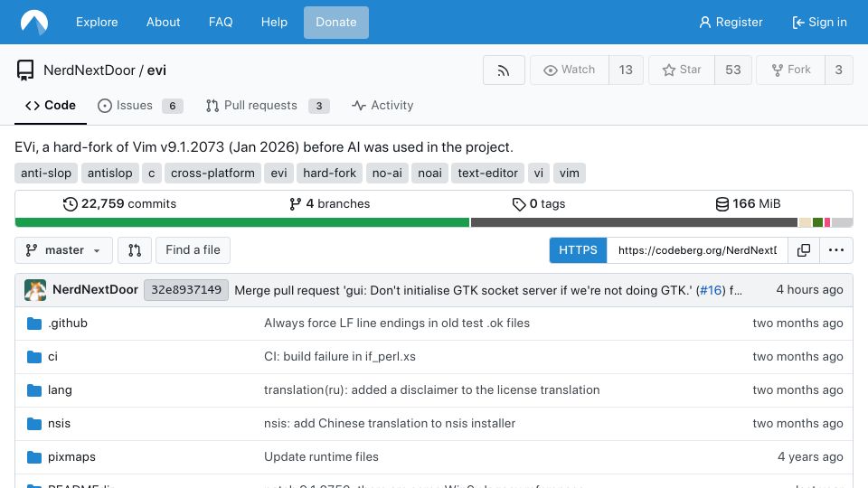Click the pink segment of language bar
Viewport: 868px width, 488px height.
[827, 222]
